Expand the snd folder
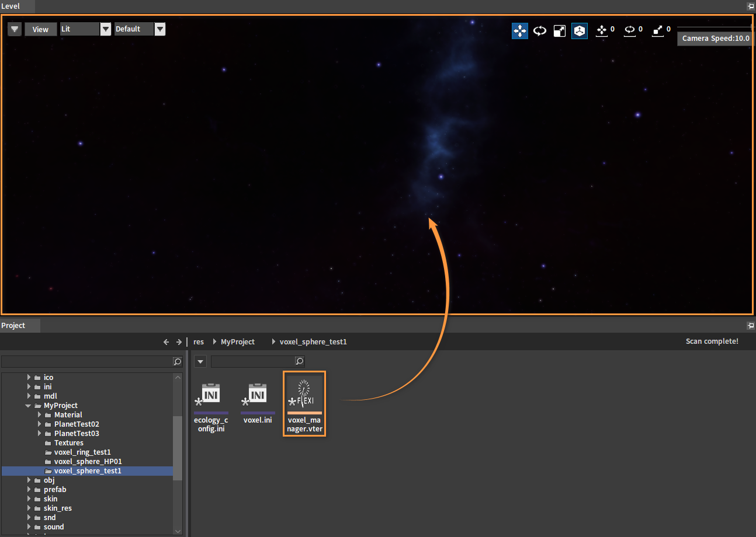756x537 pixels. [x=29, y=518]
